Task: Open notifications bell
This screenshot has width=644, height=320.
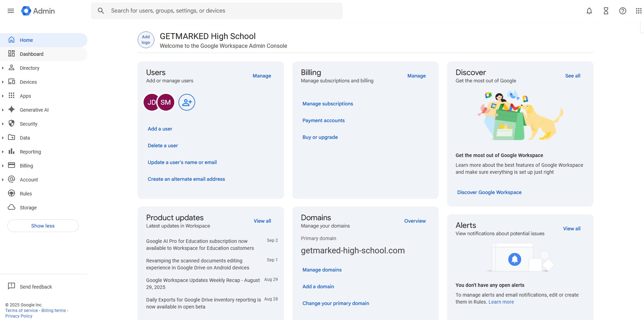Action: click(x=589, y=11)
